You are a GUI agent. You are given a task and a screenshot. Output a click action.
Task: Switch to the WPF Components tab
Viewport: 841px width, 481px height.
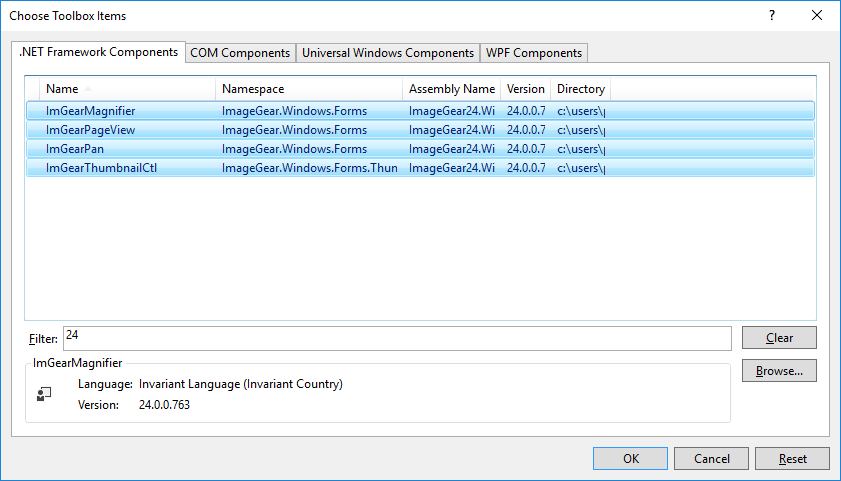(534, 53)
